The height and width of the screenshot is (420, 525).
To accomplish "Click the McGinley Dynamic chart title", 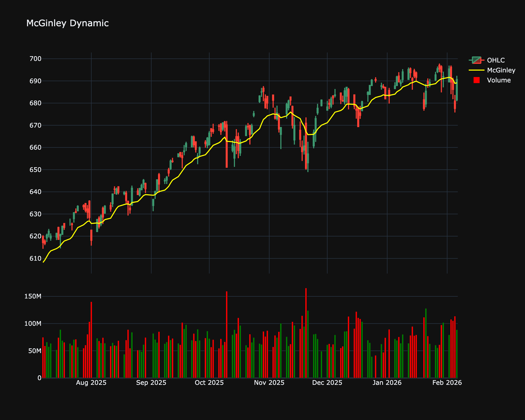I will (67, 23).
